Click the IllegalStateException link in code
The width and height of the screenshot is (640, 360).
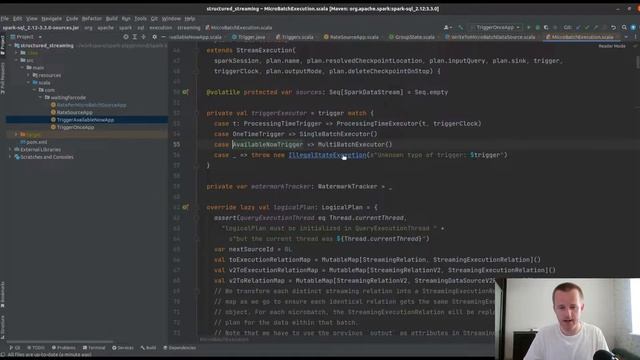(x=327, y=155)
